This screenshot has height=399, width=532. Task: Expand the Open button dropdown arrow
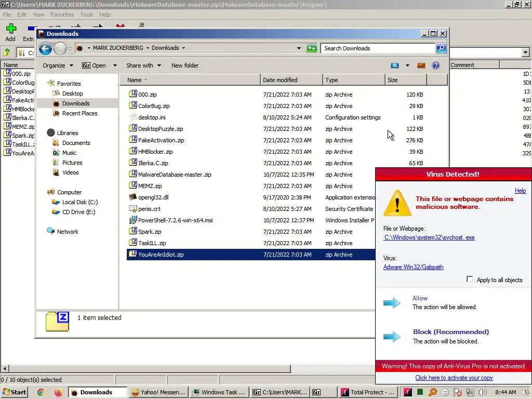[x=115, y=65]
